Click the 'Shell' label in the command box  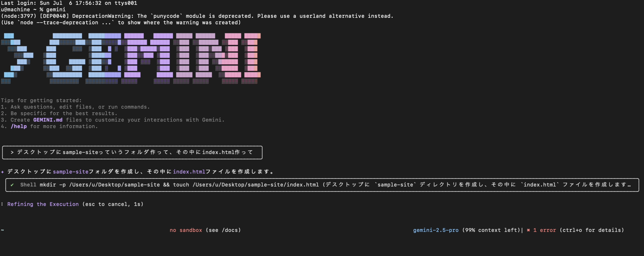click(28, 185)
